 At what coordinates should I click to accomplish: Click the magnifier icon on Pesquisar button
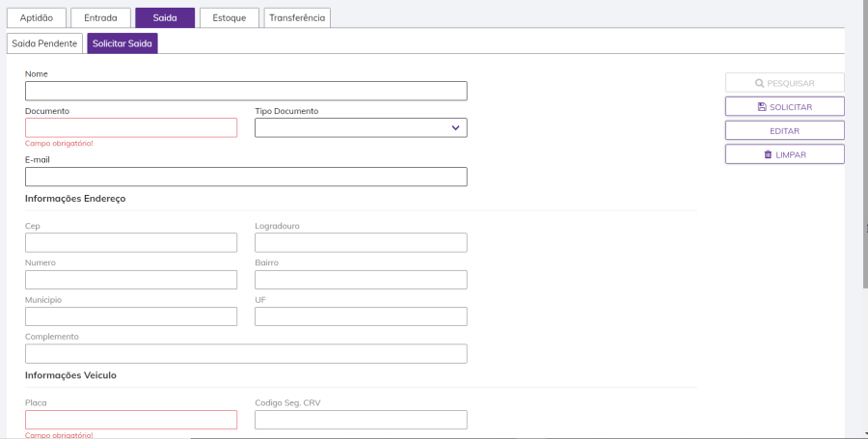click(760, 83)
